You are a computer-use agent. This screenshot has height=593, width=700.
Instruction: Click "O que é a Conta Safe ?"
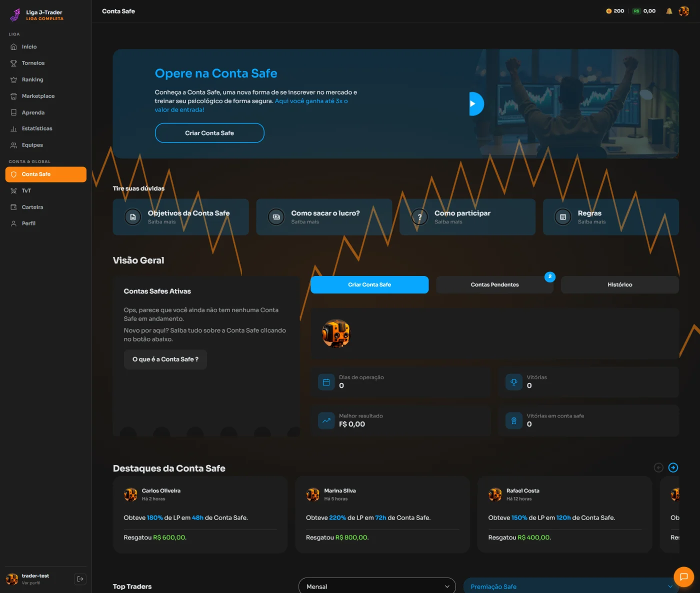tap(165, 359)
